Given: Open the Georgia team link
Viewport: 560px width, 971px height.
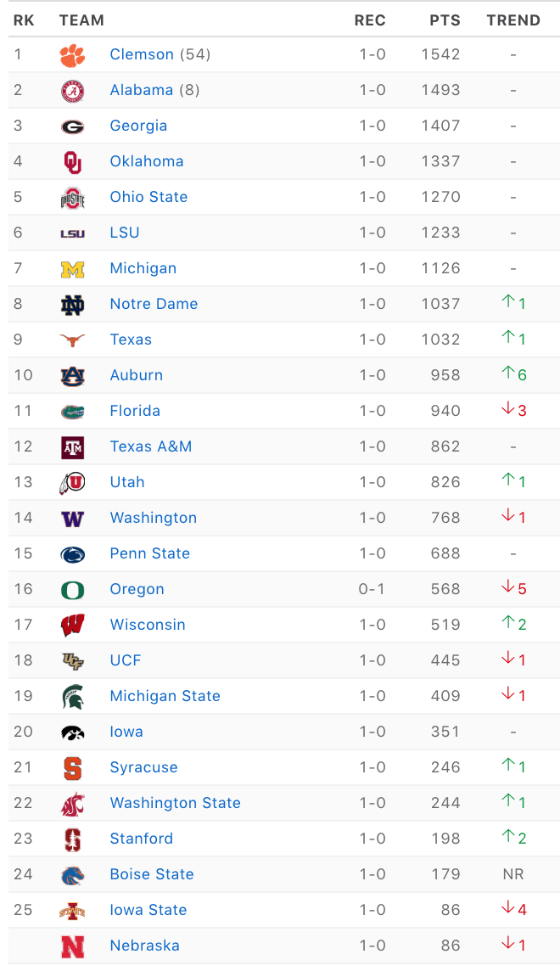Looking at the screenshot, I should [x=138, y=126].
